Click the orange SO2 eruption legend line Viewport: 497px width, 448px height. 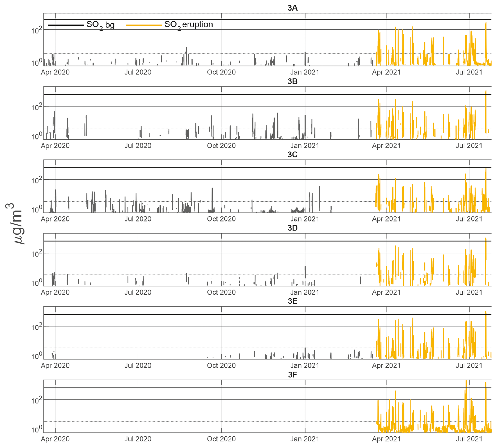[x=144, y=25]
